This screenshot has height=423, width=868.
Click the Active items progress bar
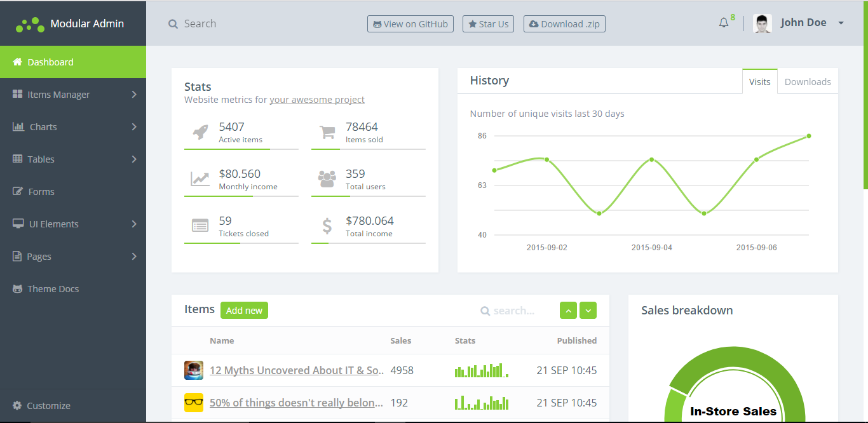[x=241, y=149]
